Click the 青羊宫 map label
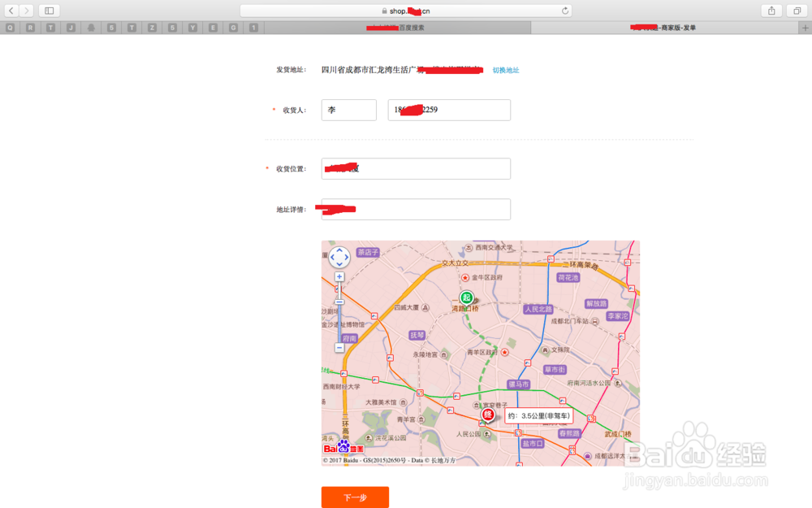 point(406,419)
